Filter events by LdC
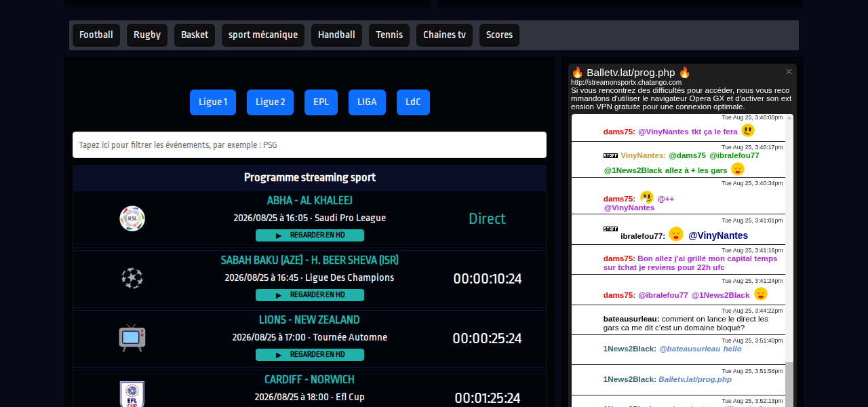The height and width of the screenshot is (407, 868). 413,102
